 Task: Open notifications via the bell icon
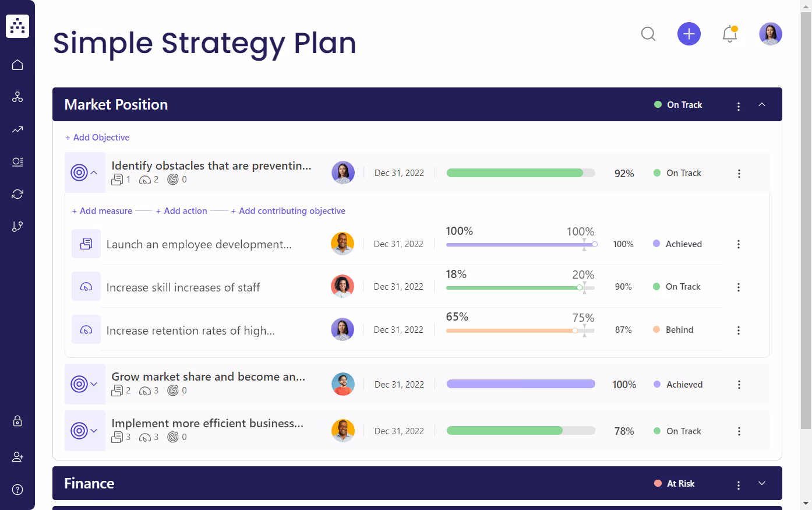click(x=729, y=34)
